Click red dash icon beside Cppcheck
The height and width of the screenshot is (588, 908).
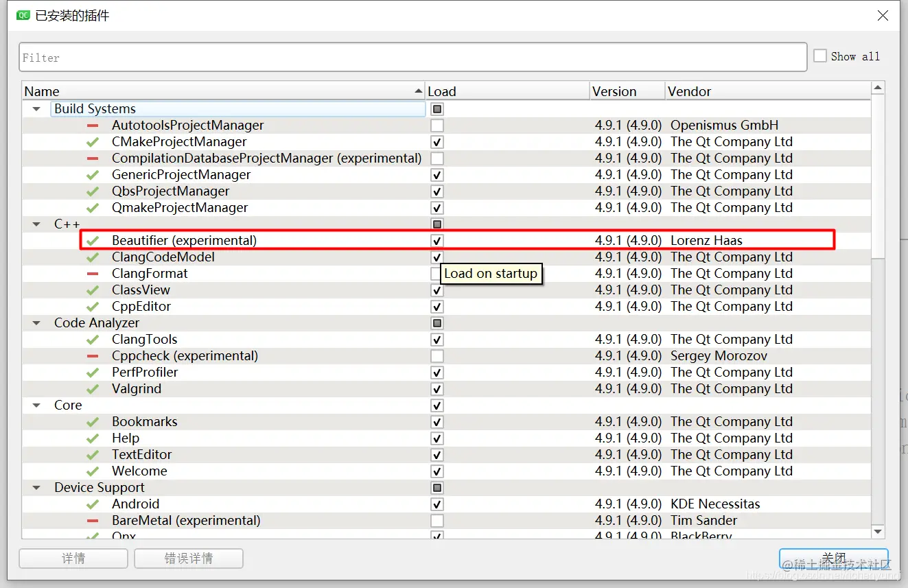pyautogui.click(x=93, y=356)
